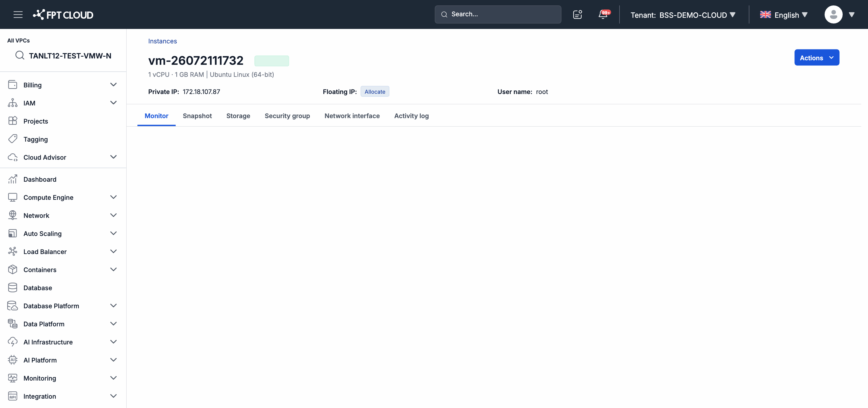The width and height of the screenshot is (868, 408).
Task: Click the Tagging tag icon
Action: tap(12, 139)
